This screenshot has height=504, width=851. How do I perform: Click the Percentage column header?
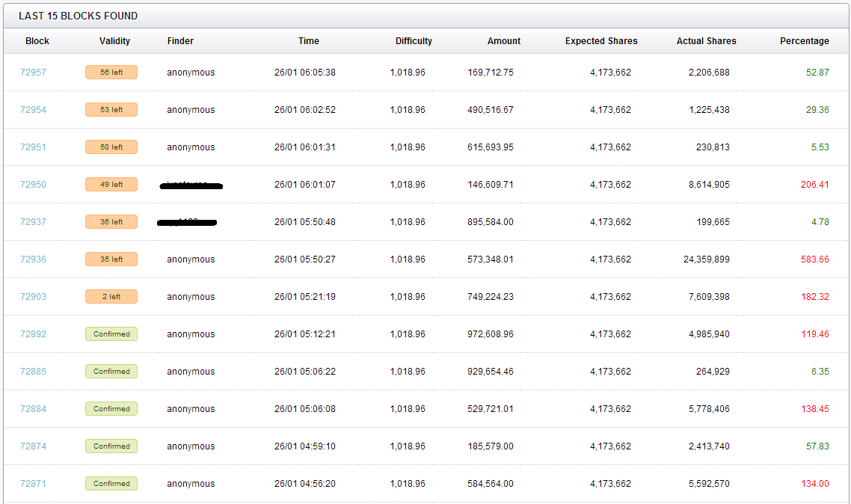(805, 41)
